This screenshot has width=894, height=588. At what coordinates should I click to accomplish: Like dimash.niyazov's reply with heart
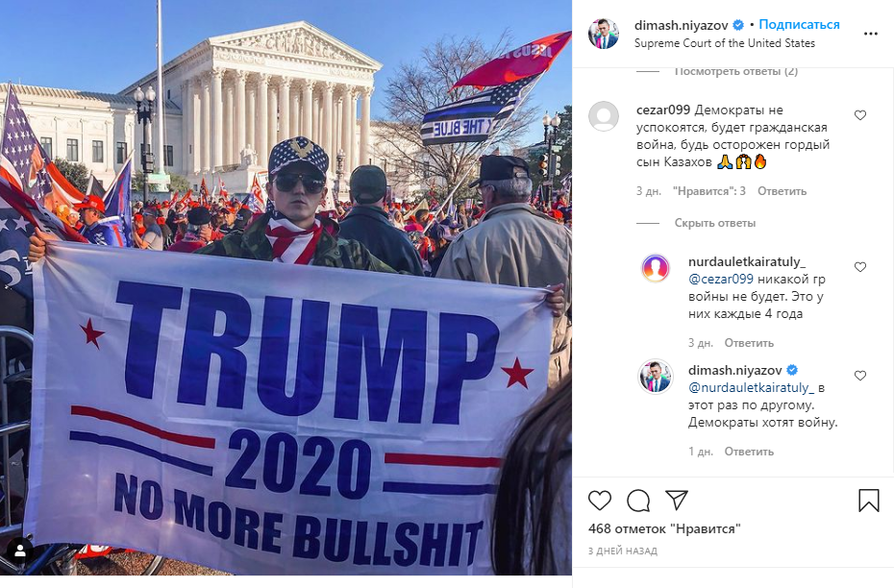tap(860, 375)
